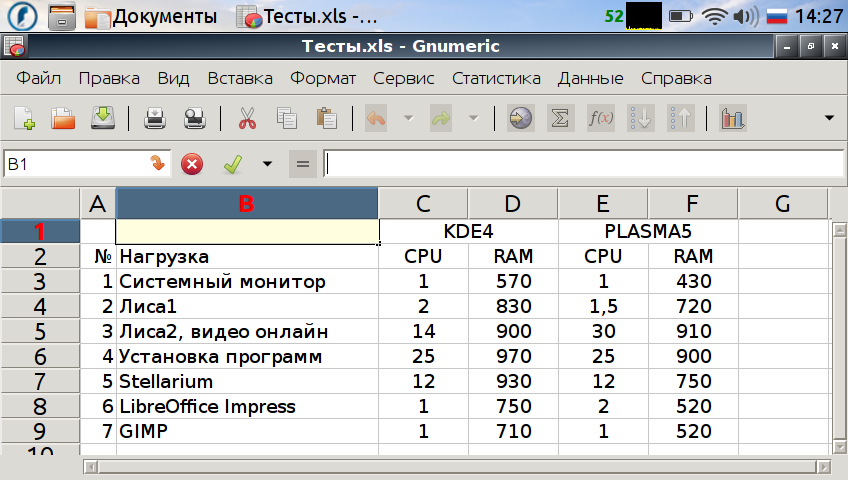Insert chart with bar graph icon
Viewport: 848px width, 480px height.
733,118
